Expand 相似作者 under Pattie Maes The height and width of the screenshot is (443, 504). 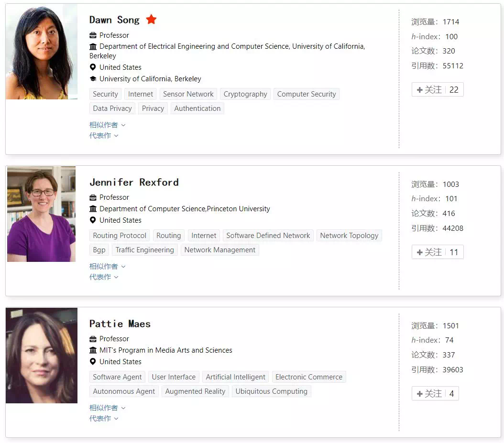pos(108,408)
